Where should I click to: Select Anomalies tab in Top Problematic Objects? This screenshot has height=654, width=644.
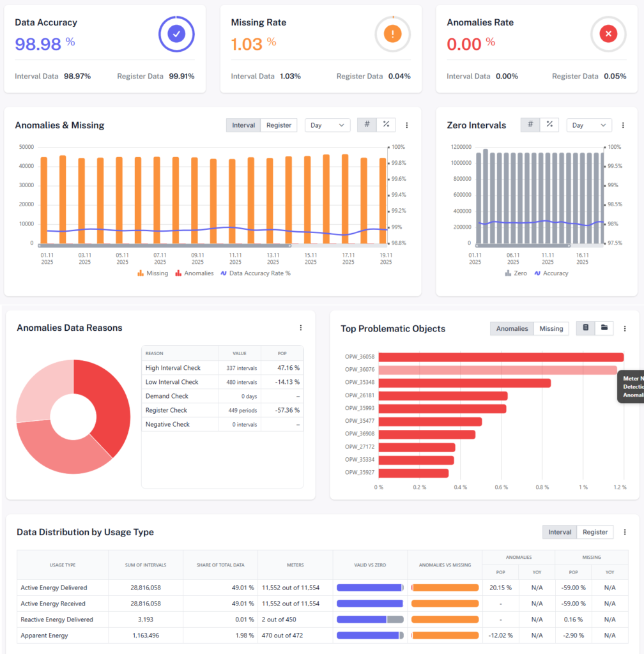(512, 329)
